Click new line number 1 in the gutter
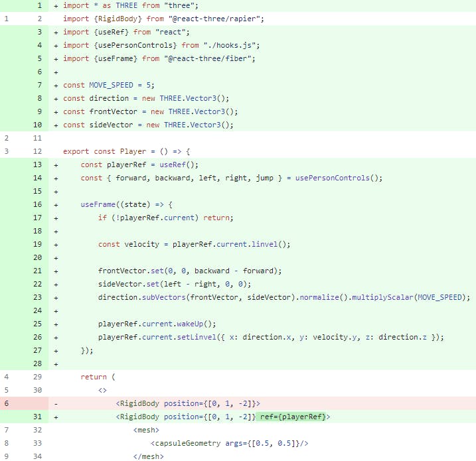Screen dimensions: 476x461 point(39,5)
